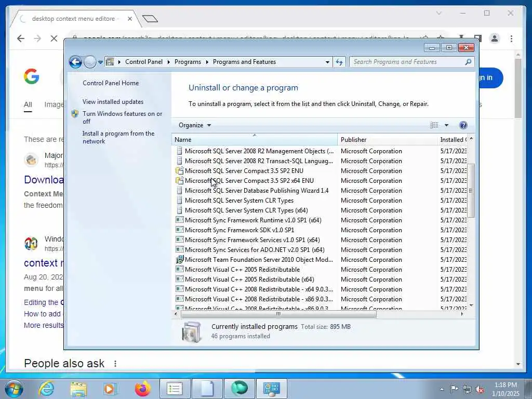Sort list by the Publisher column header
The height and width of the screenshot is (399, 532).
(x=387, y=139)
